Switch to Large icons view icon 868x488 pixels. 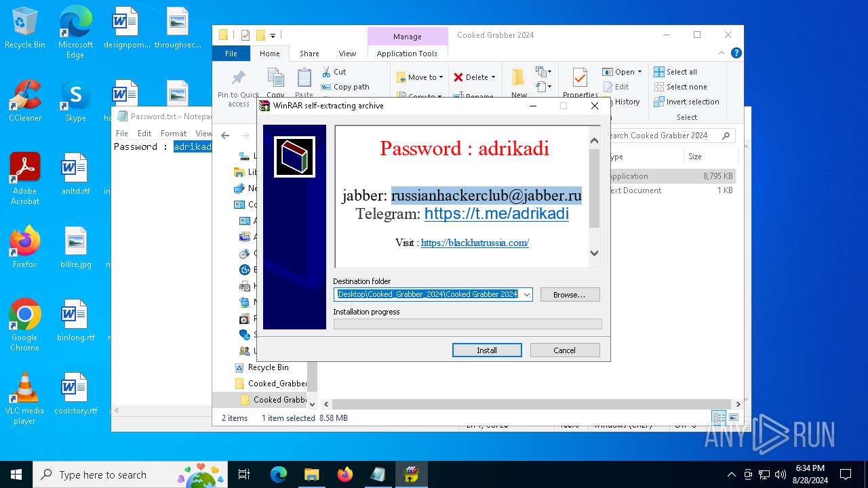pos(733,418)
